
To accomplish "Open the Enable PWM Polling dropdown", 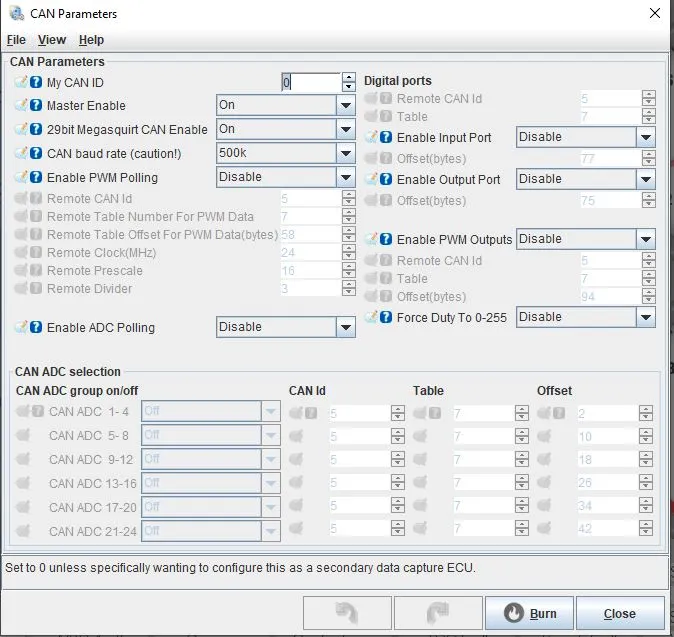I will click(286, 177).
